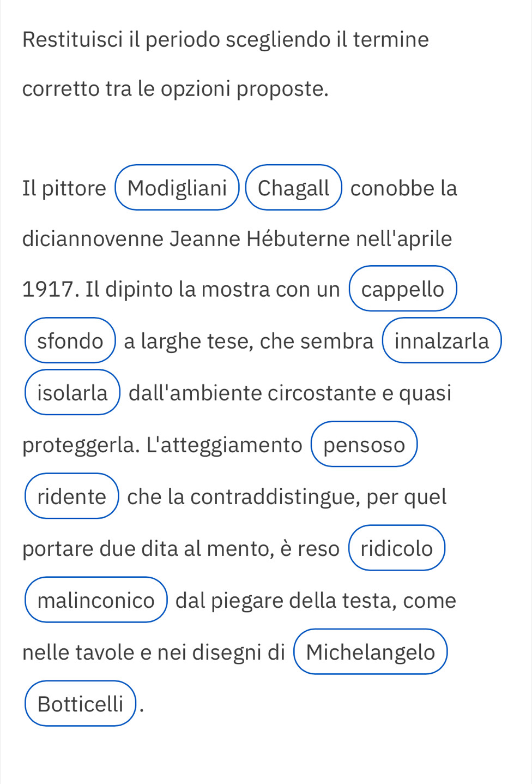This screenshot has height=784, width=532.
Task: Pick the ridicolo option
Action: [x=397, y=548]
